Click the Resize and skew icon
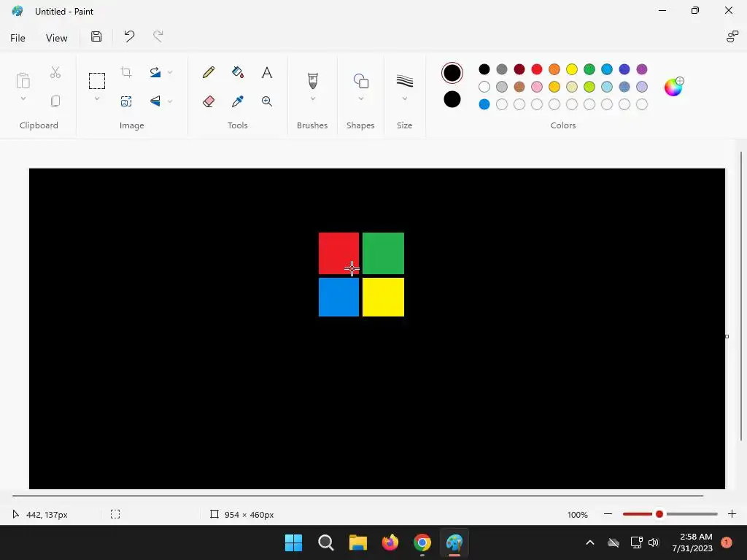 pyautogui.click(x=126, y=101)
